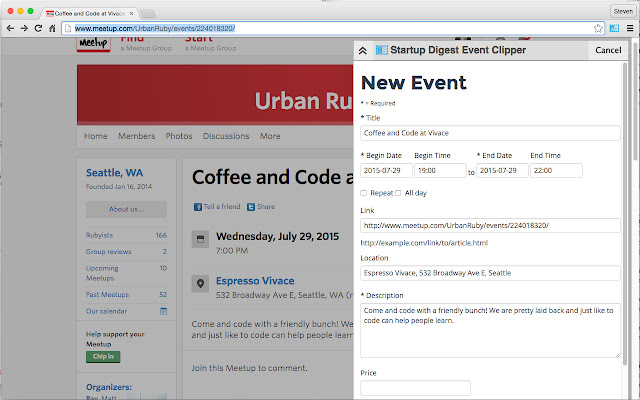This screenshot has height=400, width=640.
Task: Click the End Date field
Action: 502,171
